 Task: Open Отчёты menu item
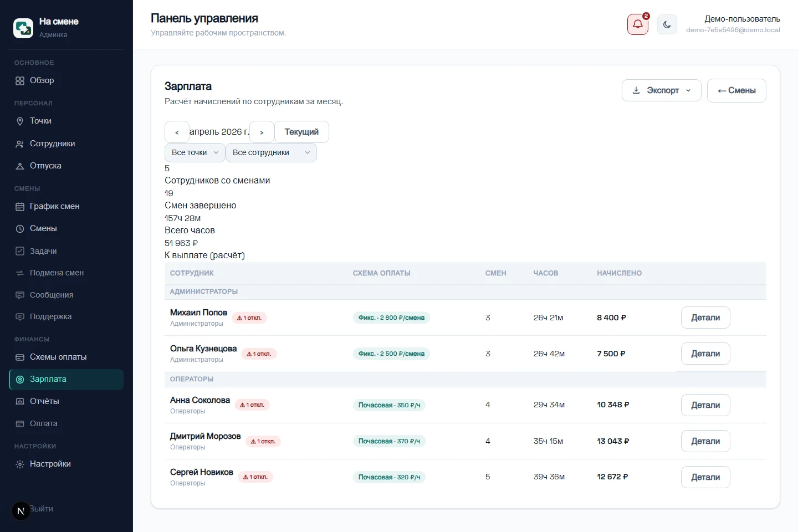pos(66,401)
